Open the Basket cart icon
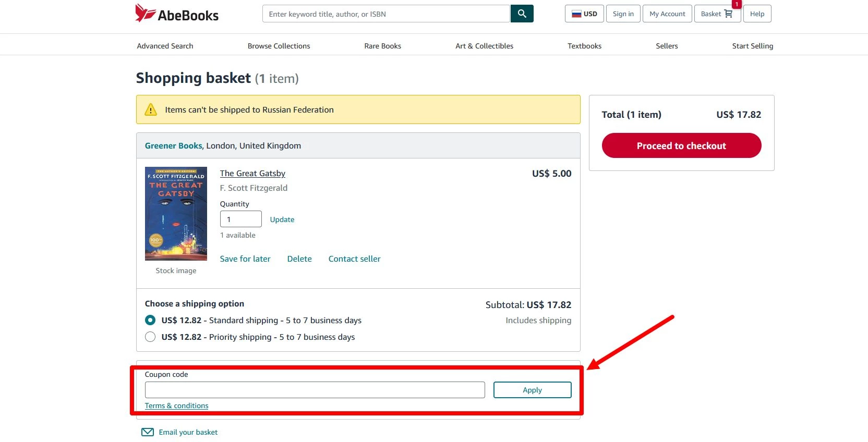The height and width of the screenshot is (442, 868). point(728,14)
